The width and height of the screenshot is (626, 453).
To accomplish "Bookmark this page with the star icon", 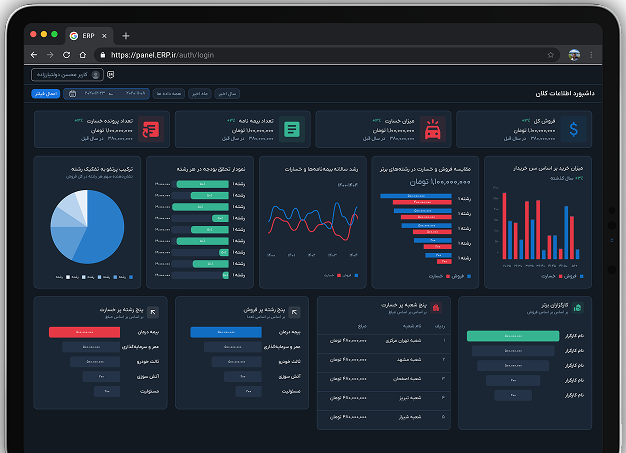I will click(550, 55).
